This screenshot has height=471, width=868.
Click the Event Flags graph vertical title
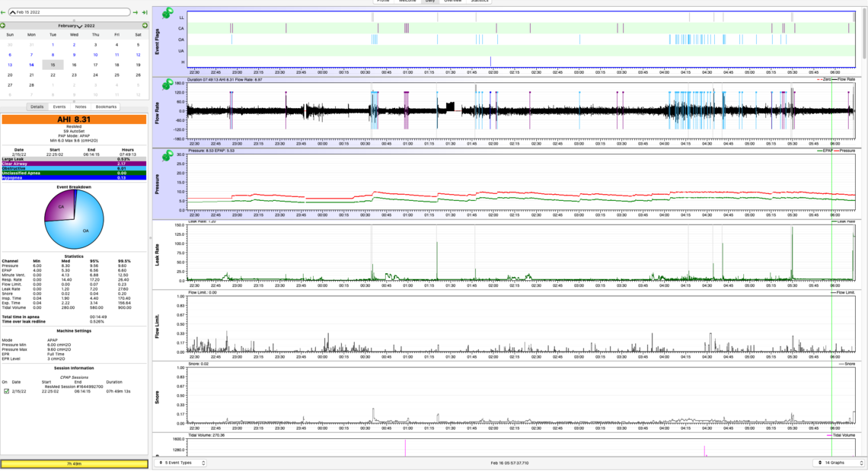[157, 42]
